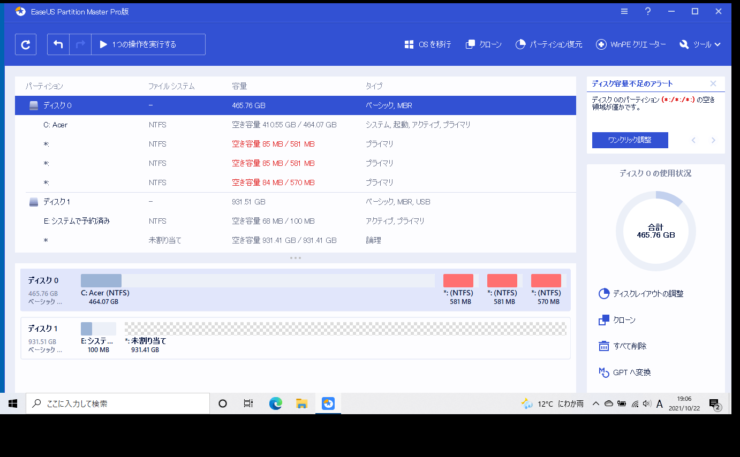Click the volume speaker tray icon

pyautogui.click(x=647, y=404)
